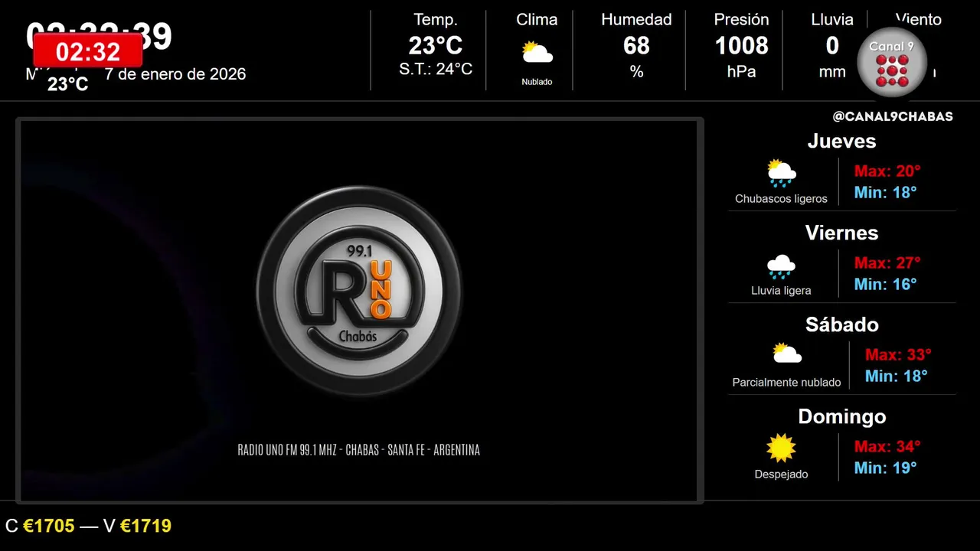Click the Jueves light showers icon
Viewport: 980px width, 551px height.
point(781,174)
